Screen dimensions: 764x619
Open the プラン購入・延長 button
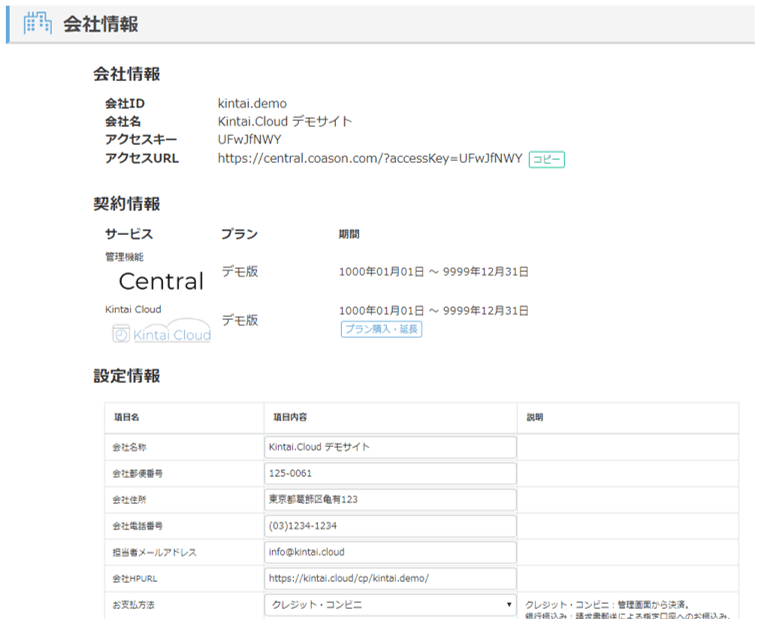click(x=381, y=329)
